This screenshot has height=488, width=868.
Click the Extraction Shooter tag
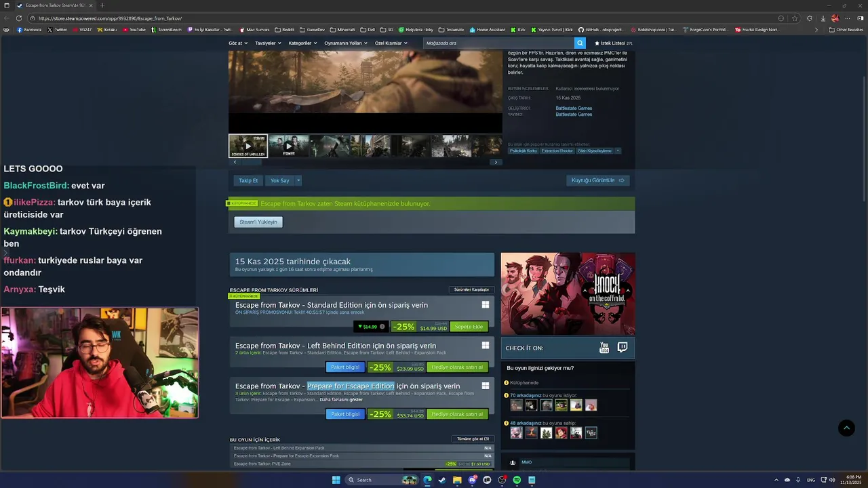pyautogui.click(x=557, y=150)
